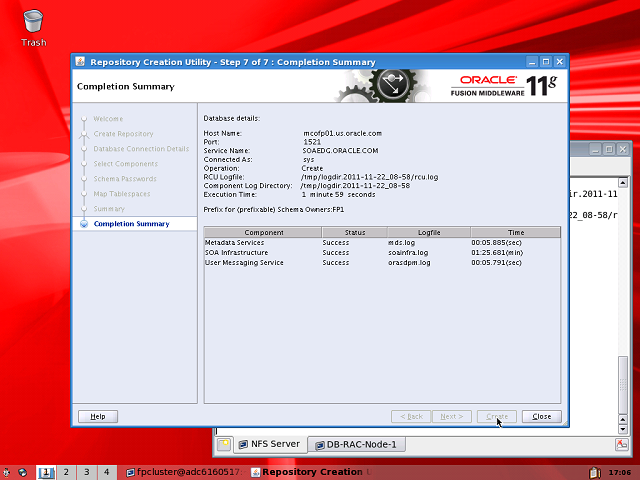Click the close tab icon in the terminal window
The height and width of the screenshot is (480, 640).
click(622, 444)
